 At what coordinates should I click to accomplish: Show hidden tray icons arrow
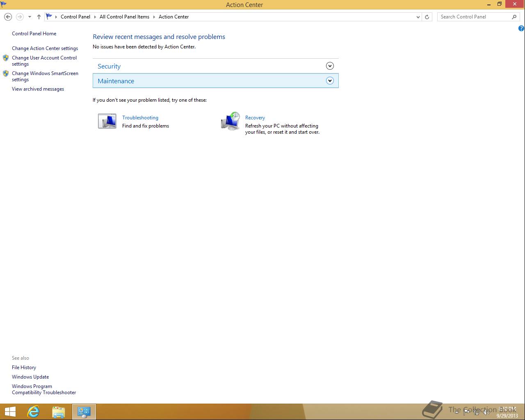pos(457,412)
